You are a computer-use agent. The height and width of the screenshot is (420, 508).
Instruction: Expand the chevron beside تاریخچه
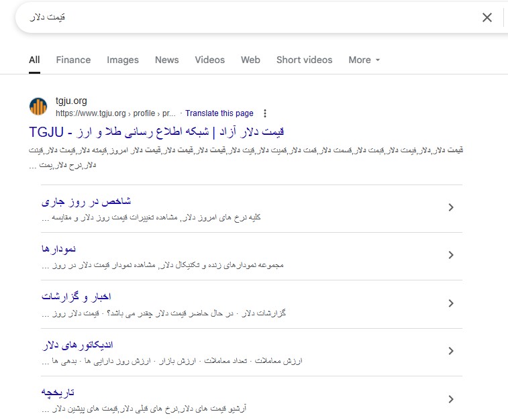[x=451, y=399]
